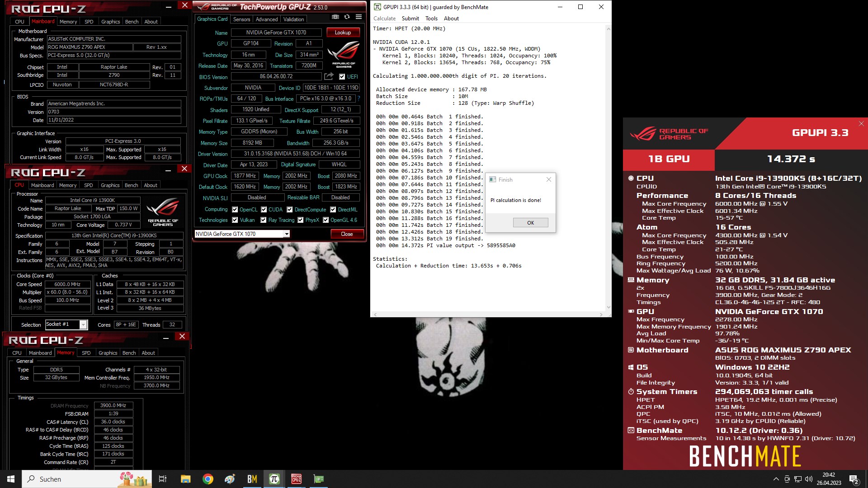
Task: Click the ROG logo in GPU-Z
Action: [x=344, y=54]
